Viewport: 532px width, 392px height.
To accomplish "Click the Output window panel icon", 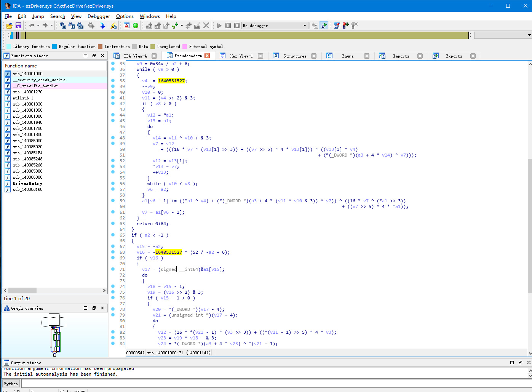I will pos(6,363).
